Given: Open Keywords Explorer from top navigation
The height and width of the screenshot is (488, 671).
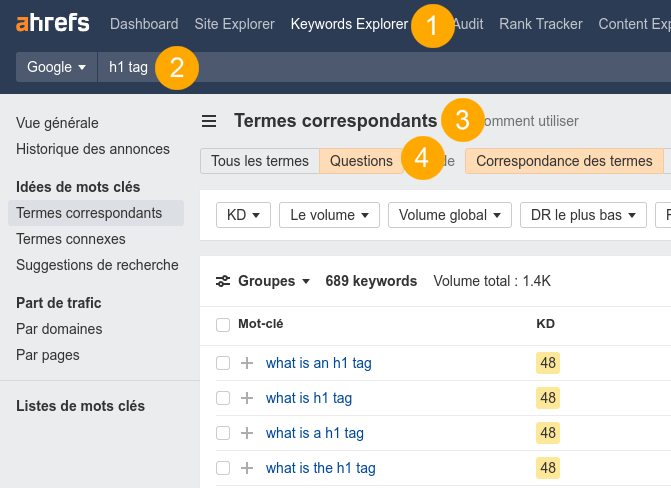Looking at the screenshot, I should click(349, 24).
